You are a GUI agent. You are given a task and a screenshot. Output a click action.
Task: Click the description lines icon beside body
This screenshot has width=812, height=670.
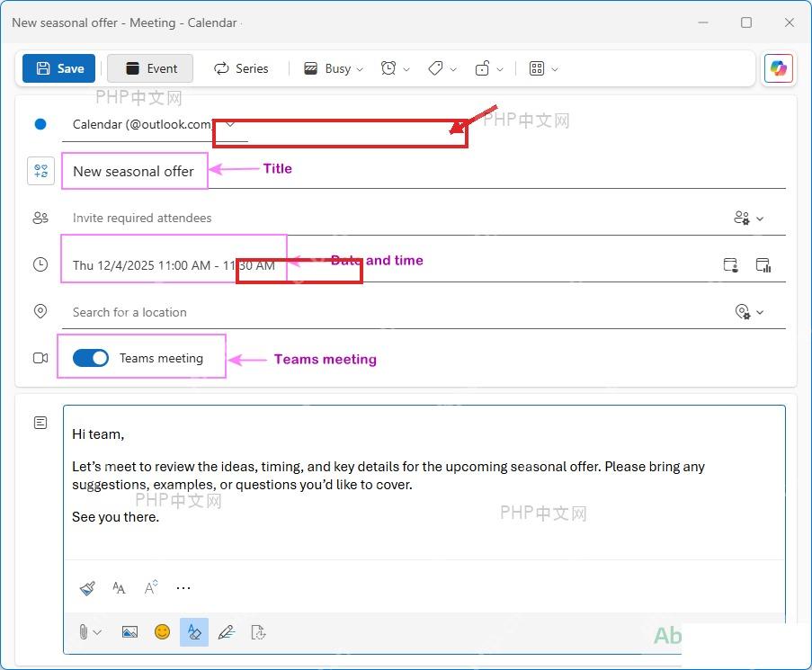pos(40,423)
